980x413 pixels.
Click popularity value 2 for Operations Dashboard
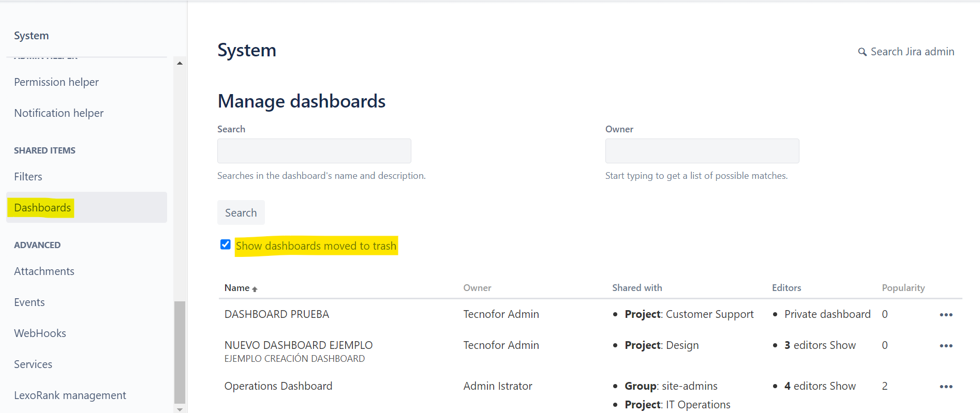click(x=885, y=386)
